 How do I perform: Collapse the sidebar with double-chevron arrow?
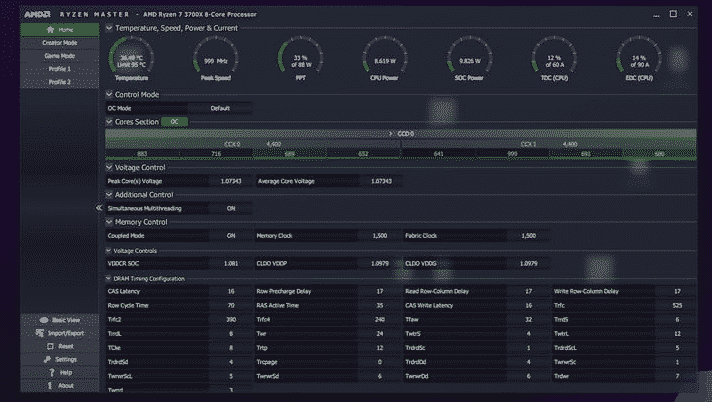[x=99, y=208]
